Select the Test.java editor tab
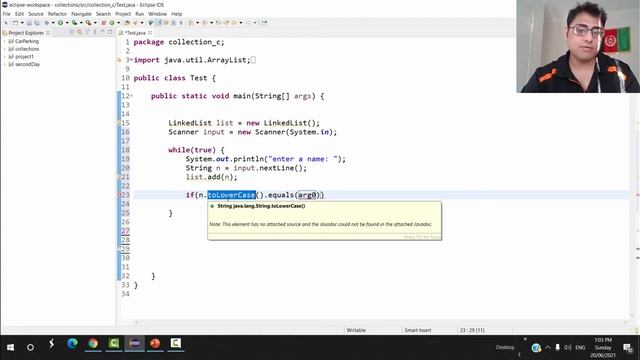 point(135,33)
